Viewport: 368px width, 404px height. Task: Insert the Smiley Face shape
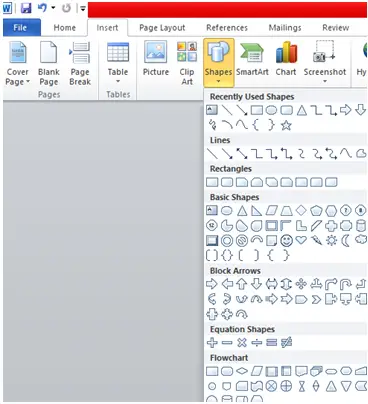point(286,240)
